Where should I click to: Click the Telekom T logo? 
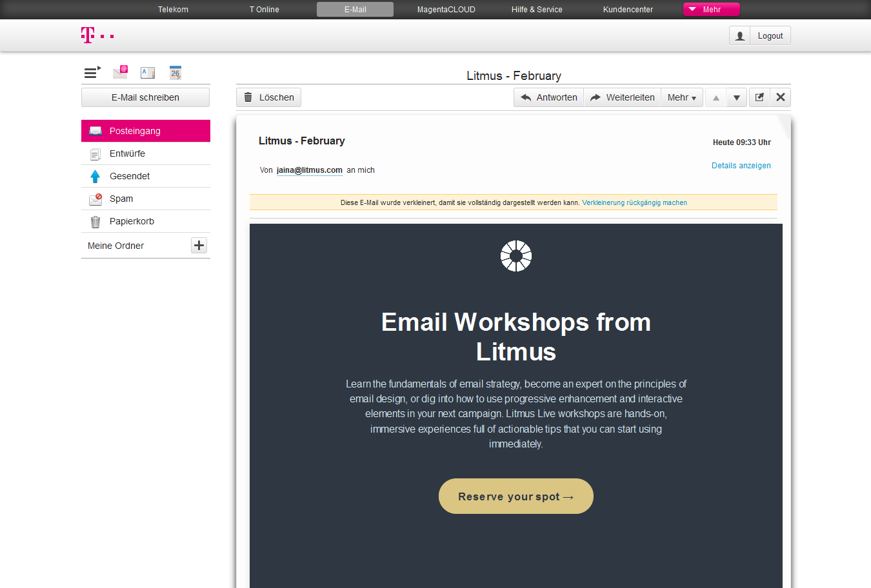point(97,35)
